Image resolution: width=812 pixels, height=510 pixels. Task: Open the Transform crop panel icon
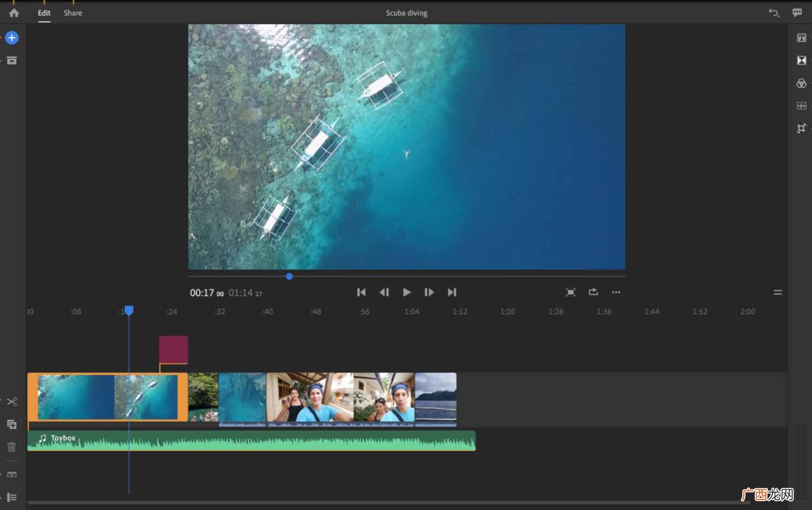point(802,129)
